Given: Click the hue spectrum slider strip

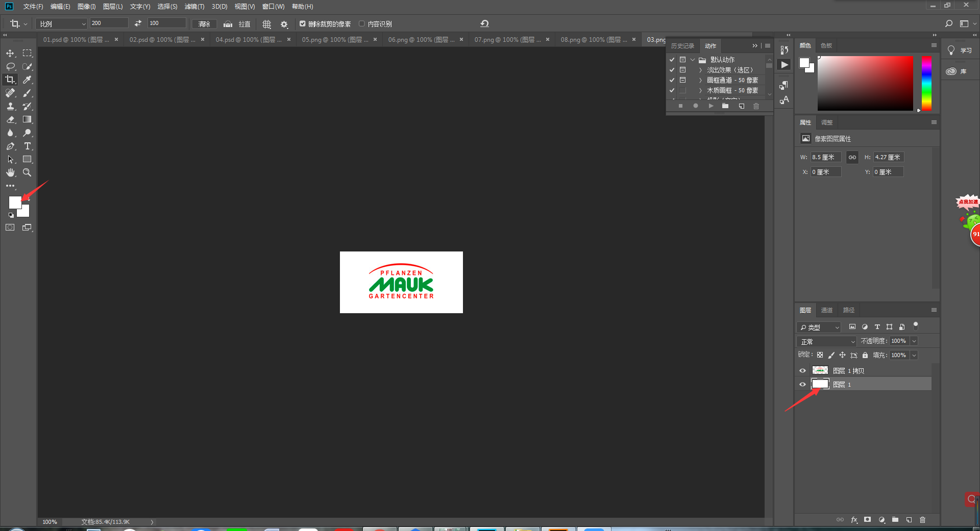Looking at the screenshot, I should coord(926,83).
